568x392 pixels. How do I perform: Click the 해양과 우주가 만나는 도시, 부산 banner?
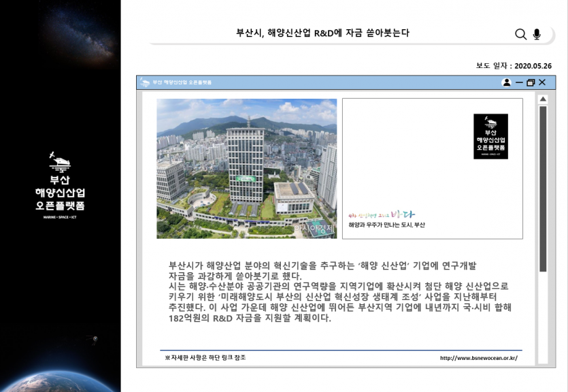pos(433,169)
